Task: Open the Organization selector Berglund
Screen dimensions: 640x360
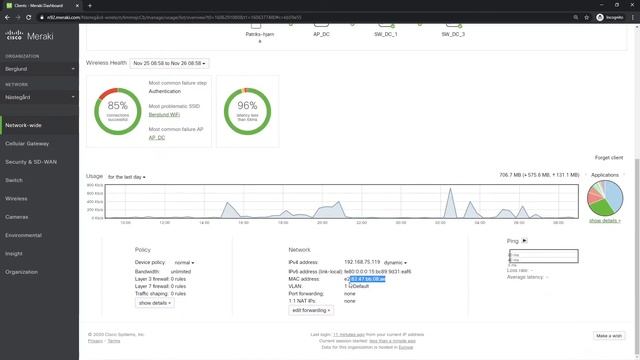Action: click(x=40, y=69)
